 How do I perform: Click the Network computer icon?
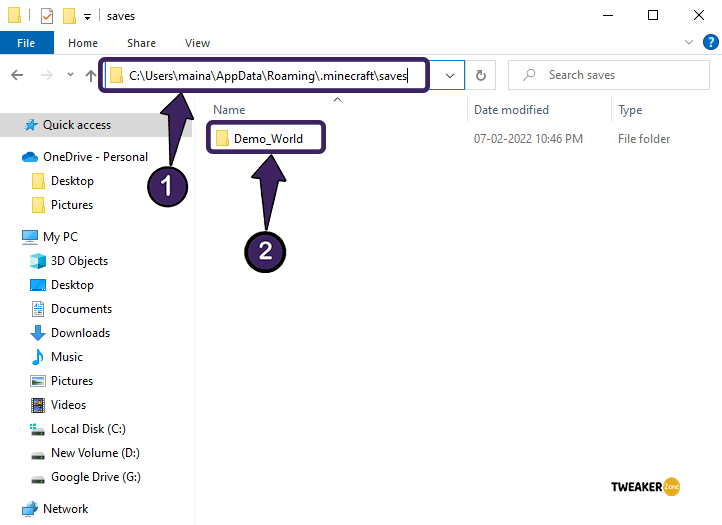(30, 509)
